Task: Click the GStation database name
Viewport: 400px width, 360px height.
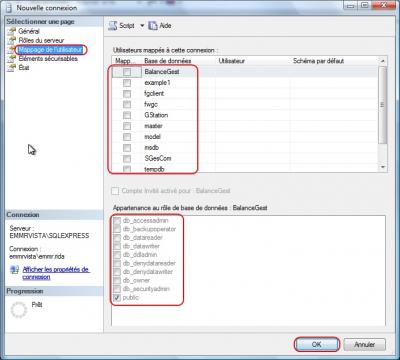Action: pyautogui.click(x=156, y=115)
